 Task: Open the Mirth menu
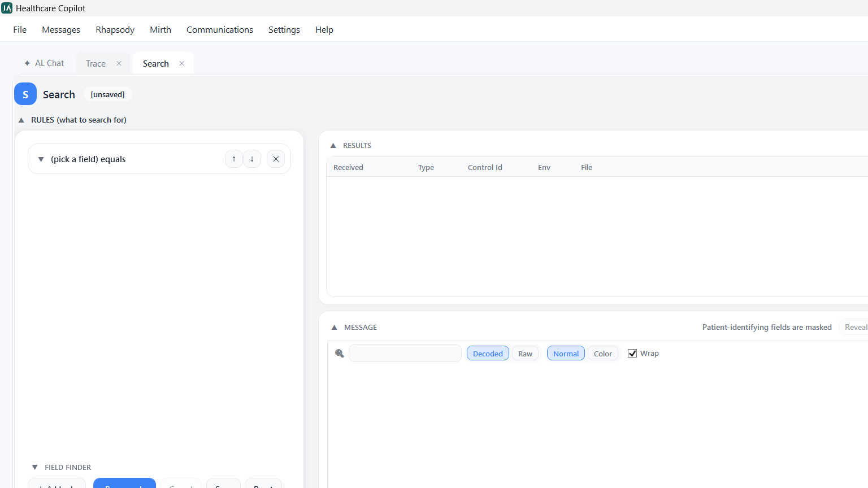160,29
